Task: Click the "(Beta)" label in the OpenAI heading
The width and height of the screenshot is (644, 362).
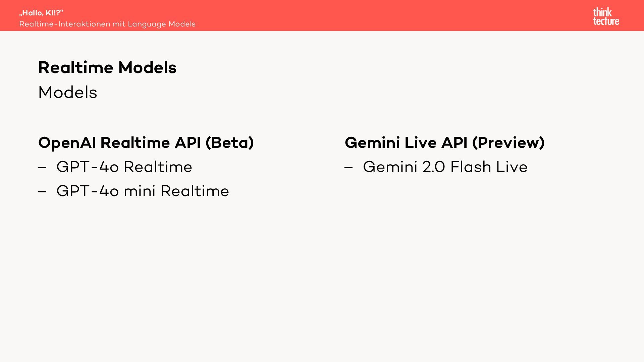Action: (x=229, y=142)
